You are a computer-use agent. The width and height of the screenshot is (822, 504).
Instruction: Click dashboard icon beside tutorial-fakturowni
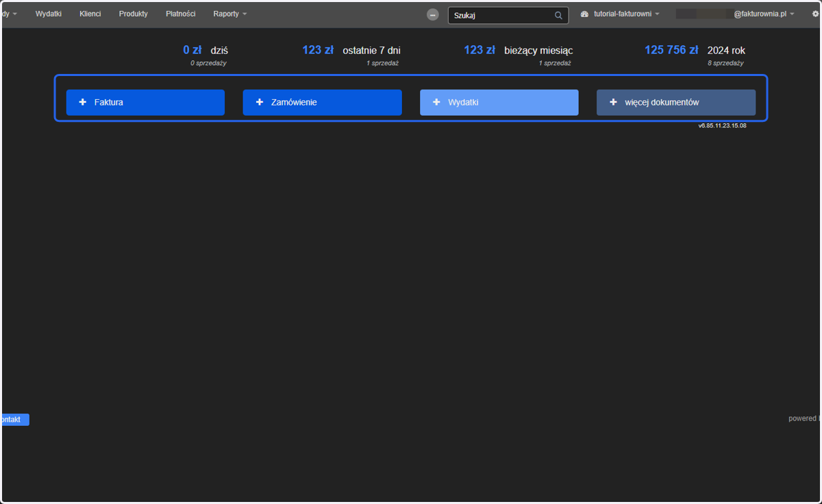click(584, 14)
